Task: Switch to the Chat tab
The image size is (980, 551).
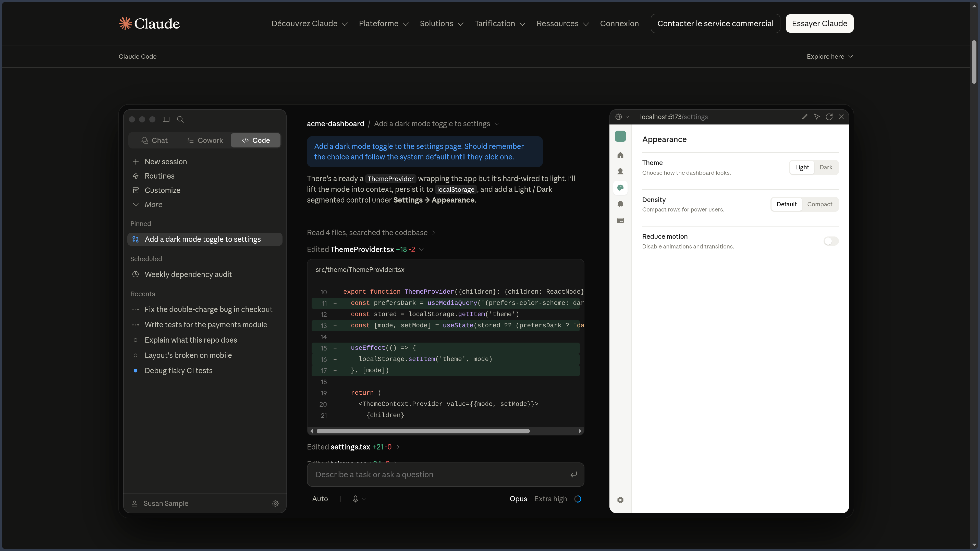Action: (154, 140)
